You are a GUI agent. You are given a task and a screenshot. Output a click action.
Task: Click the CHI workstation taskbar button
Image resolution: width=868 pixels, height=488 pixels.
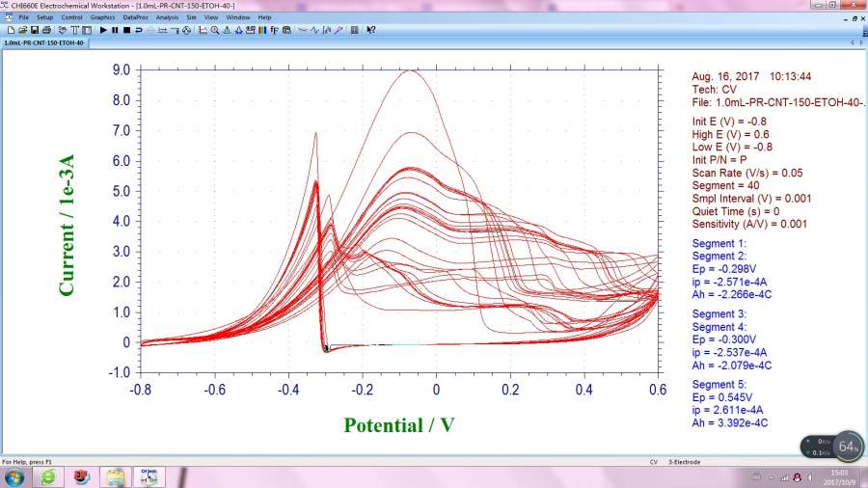pos(149,477)
